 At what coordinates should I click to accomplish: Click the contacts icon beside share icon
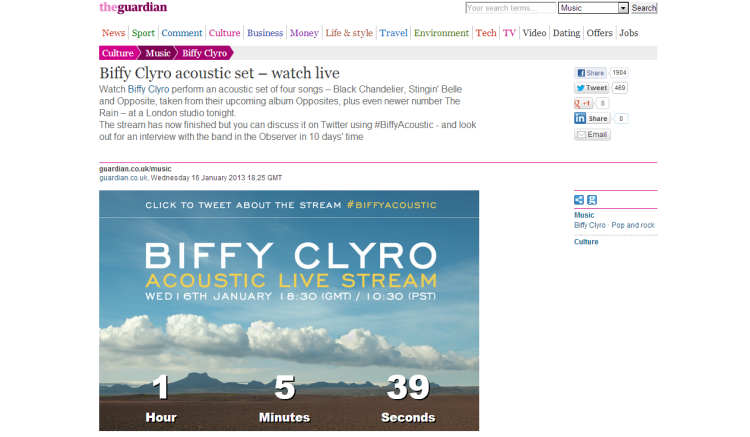click(592, 200)
